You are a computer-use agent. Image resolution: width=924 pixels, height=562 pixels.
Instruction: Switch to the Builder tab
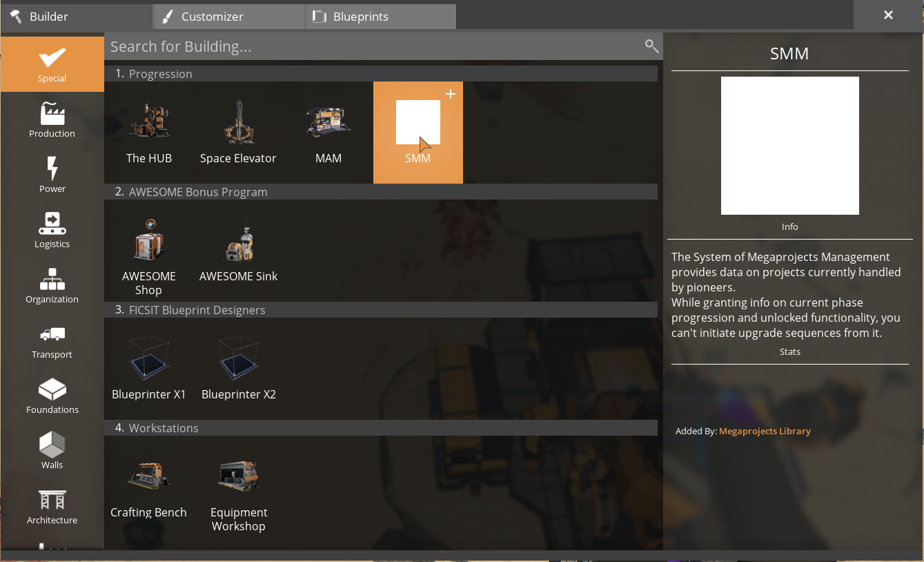77,17
